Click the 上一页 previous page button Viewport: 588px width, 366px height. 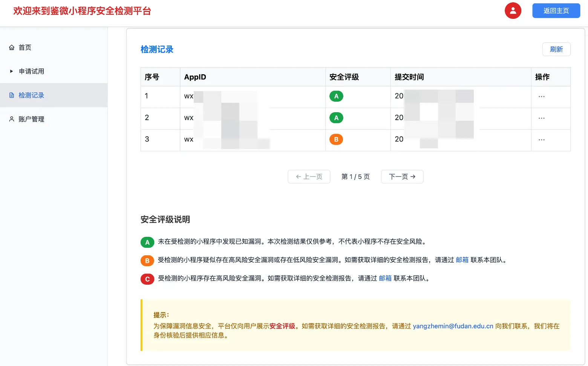tap(309, 177)
